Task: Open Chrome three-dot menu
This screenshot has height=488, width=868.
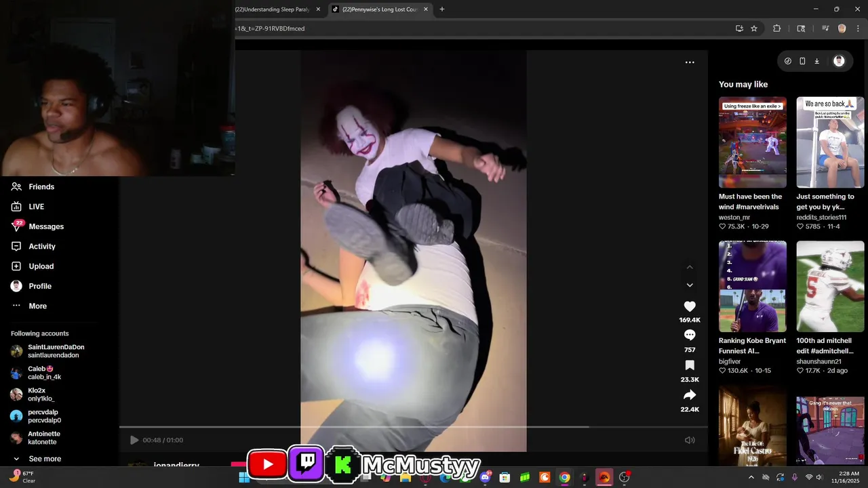Action: coord(859,28)
